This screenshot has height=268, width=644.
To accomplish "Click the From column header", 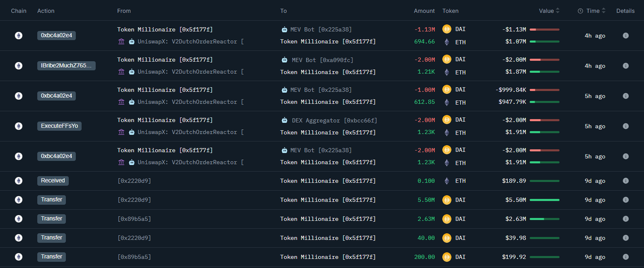I will [x=124, y=11].
